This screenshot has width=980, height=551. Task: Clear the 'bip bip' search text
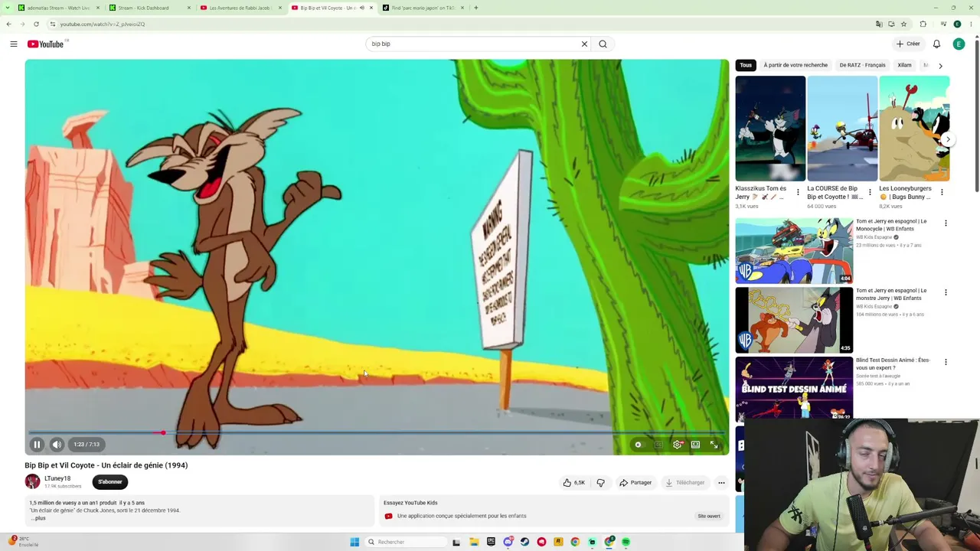(x=584, y=44)
